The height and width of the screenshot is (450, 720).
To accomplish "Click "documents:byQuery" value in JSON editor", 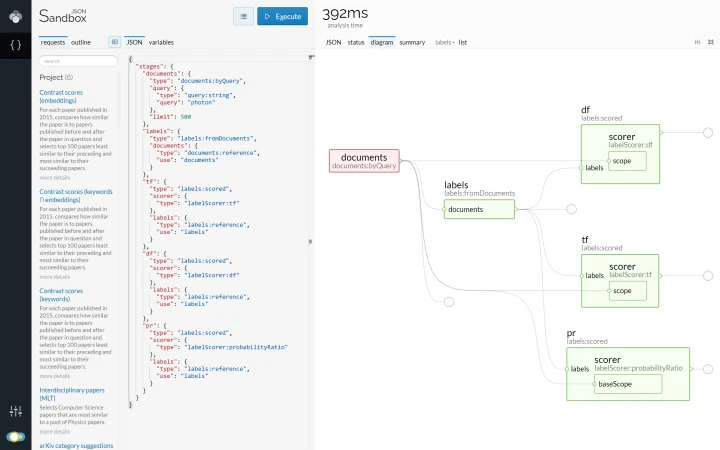I will [x=211, y=81].
